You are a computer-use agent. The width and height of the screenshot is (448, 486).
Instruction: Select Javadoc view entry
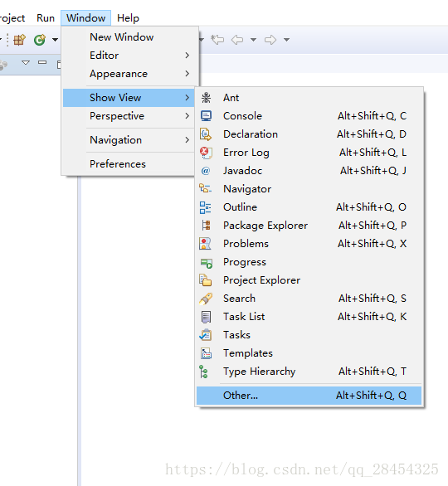(309, 171)
